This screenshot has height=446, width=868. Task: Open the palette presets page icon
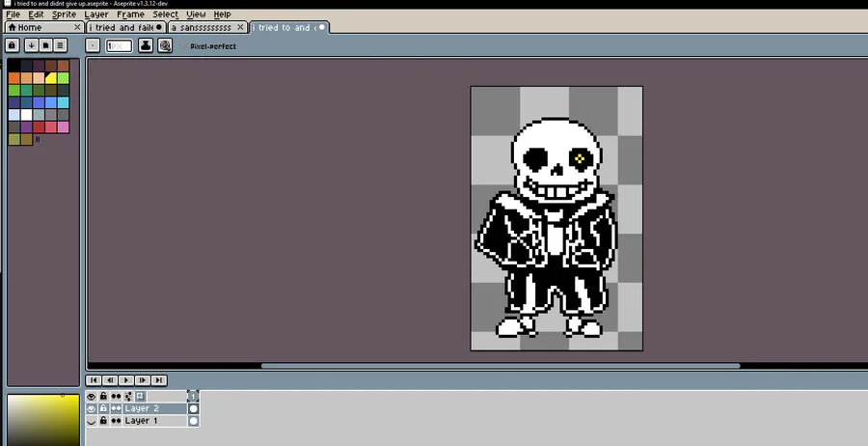[46, 45]
